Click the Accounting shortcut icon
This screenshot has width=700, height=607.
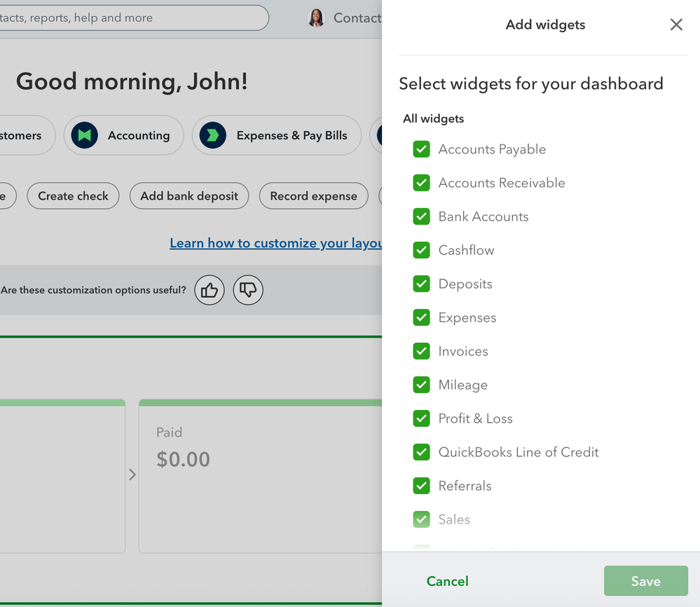pyautogui.click(x=85, y=135)
